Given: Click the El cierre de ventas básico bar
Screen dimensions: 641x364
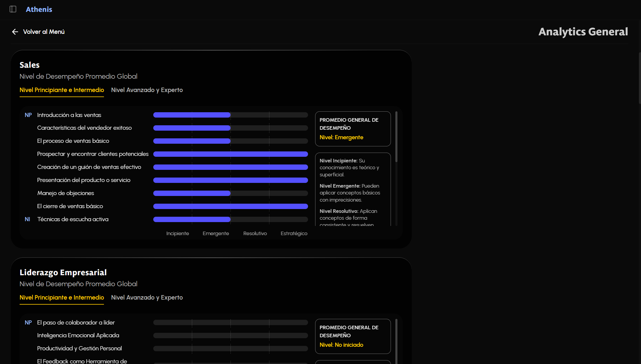Looking at the screenshot, I should pyautogui.click(x=230, y=206).
